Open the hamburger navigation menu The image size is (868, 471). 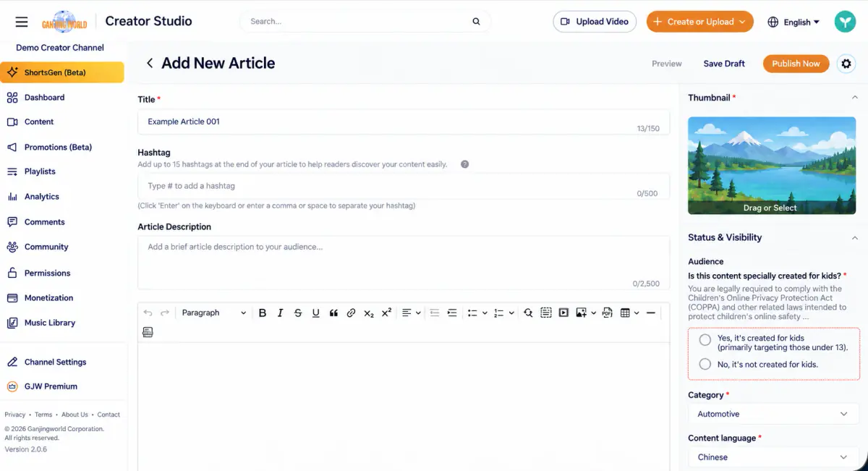(22, 22)
